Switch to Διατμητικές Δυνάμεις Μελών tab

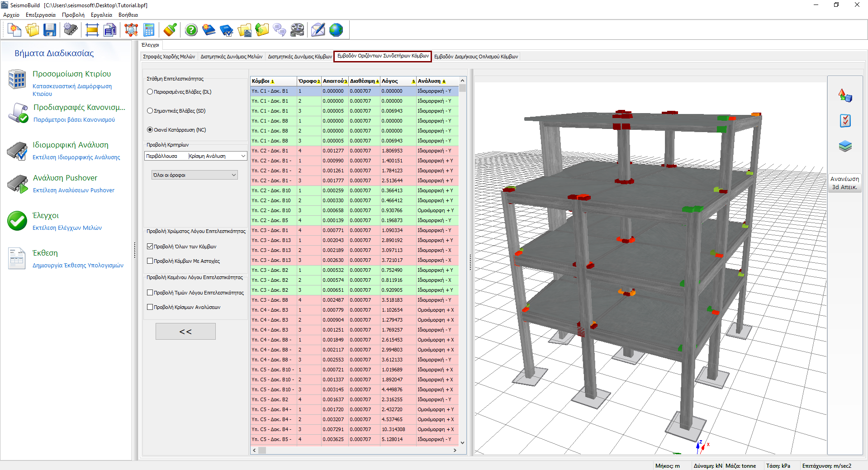231,57
